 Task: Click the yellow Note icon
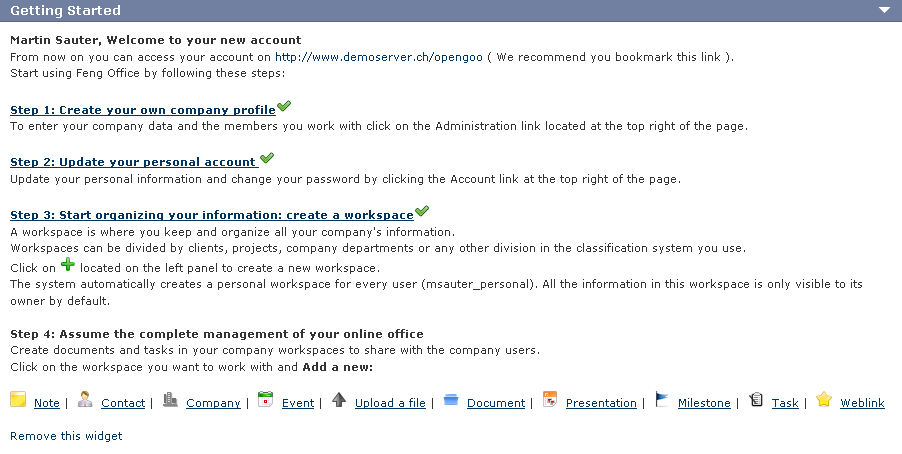point(18,399)
